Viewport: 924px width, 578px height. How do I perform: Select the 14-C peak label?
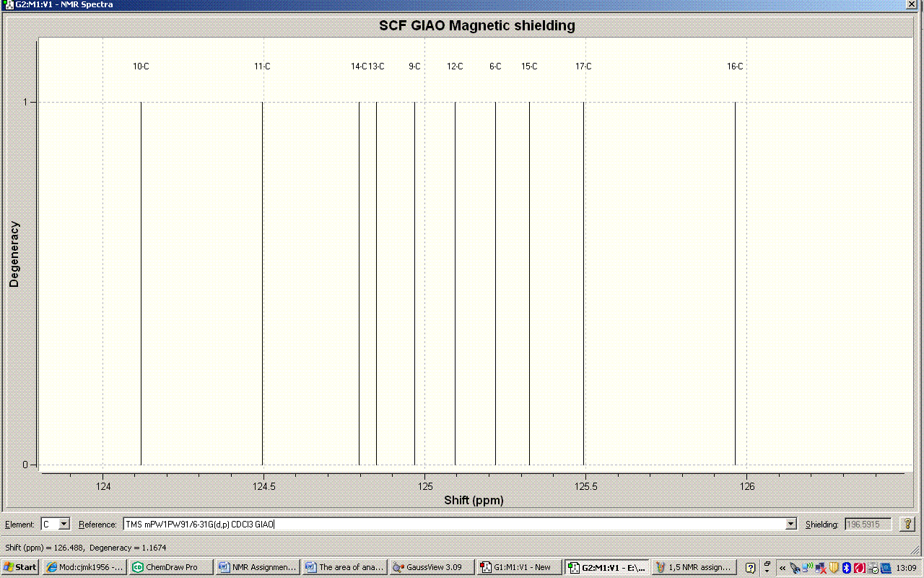359,66
